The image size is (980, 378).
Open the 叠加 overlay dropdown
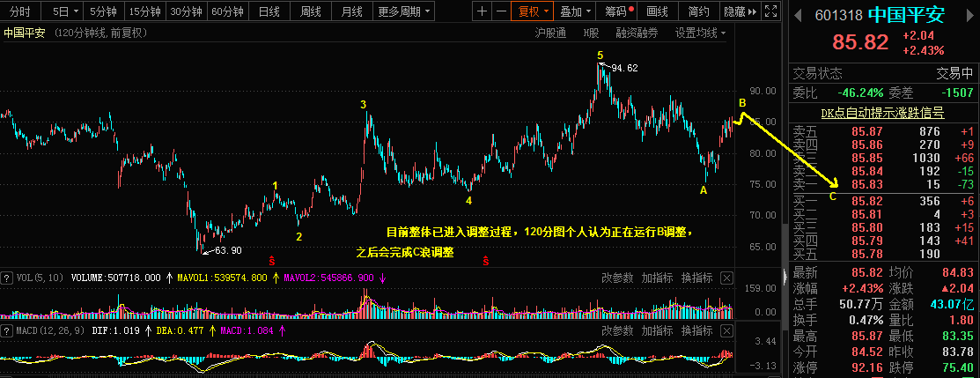click(574, 11)
